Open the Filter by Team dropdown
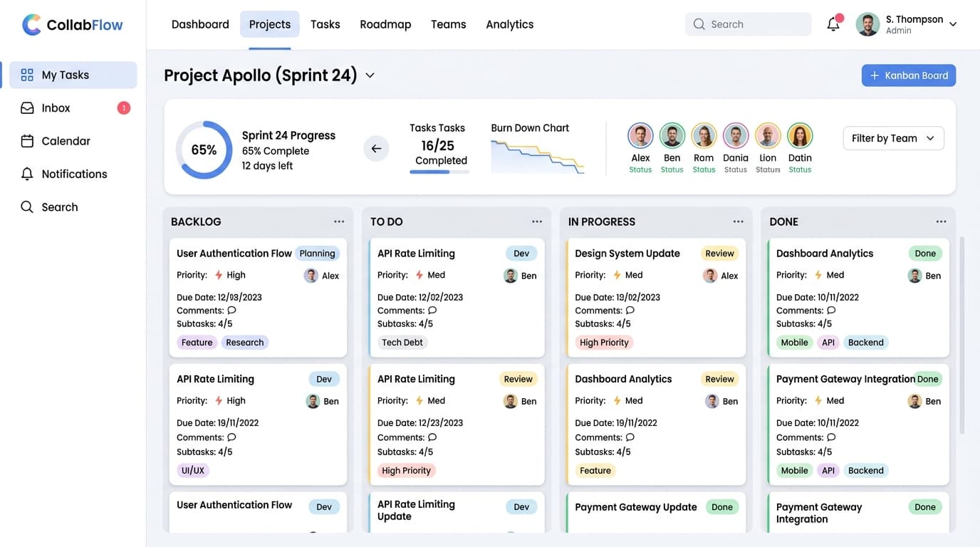Screen dimensions: 980x547 (893, 138)
